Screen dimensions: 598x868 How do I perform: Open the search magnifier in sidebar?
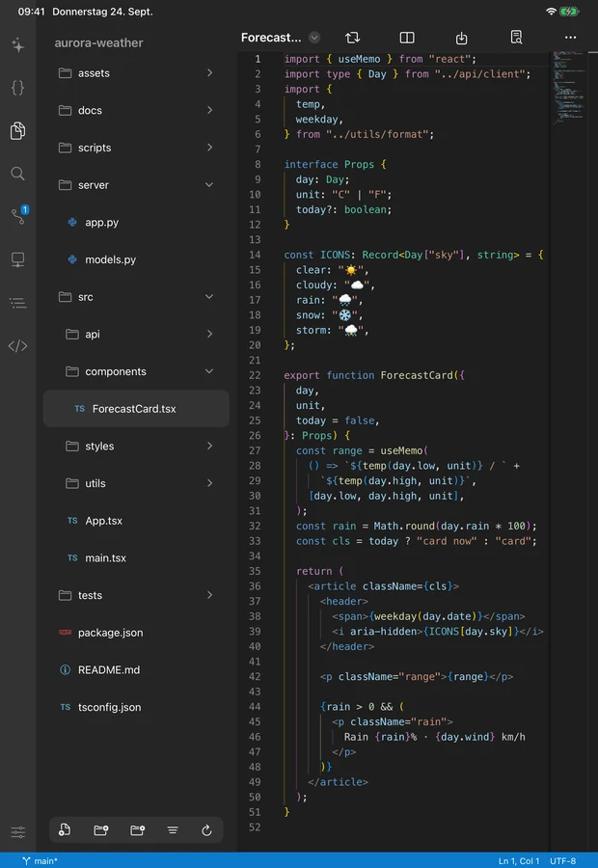[x=17, y=174]
